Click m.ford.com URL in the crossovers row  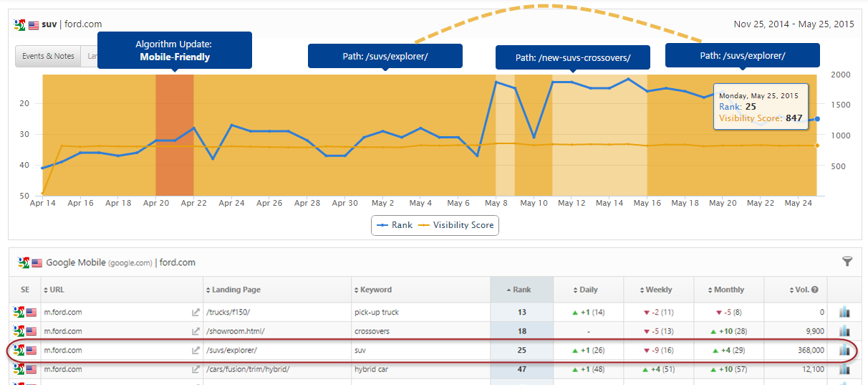tap(63, 331)
